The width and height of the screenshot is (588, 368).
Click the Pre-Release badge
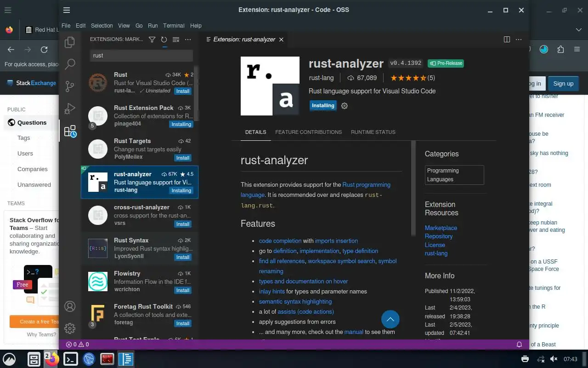click(446, 63)
